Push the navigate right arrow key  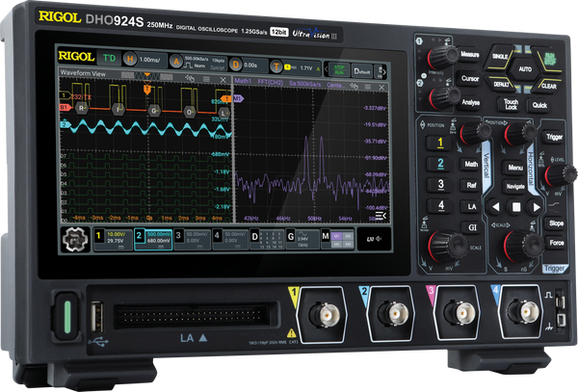click(537, 208)
